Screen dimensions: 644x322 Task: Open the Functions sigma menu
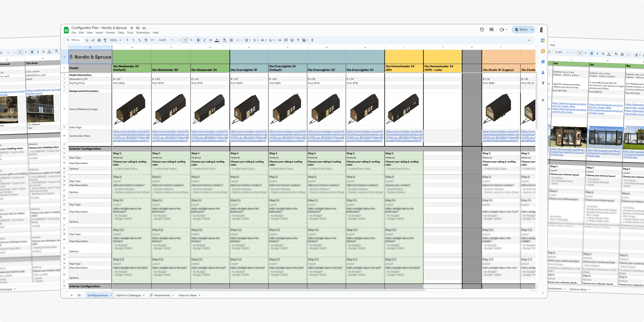point(312,40)
